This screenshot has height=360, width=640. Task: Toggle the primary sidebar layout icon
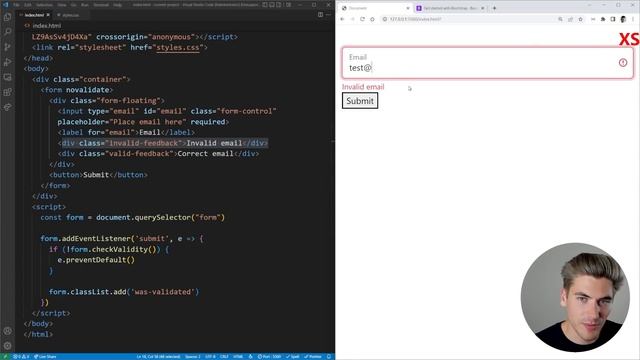[265, 5]
